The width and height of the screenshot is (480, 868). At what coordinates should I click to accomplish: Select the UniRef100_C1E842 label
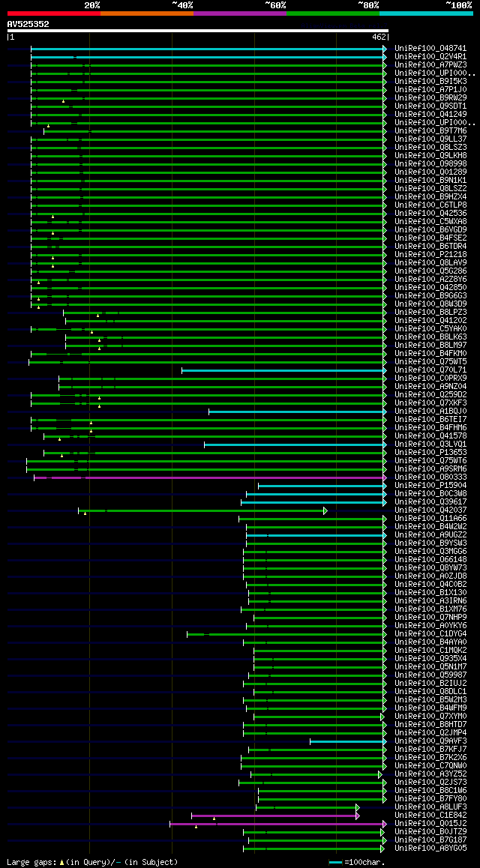click(430, 816)
